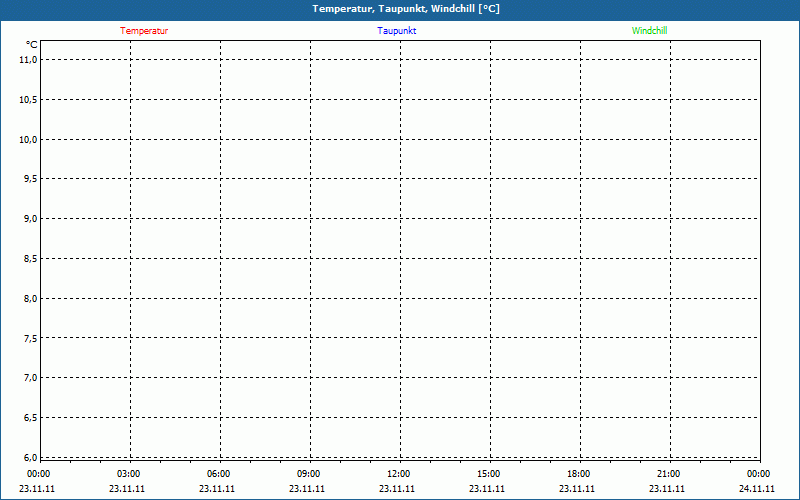Click the 18:00 time axis label
The height and width of the screenshot is (500, 800).
coord(579,474)
